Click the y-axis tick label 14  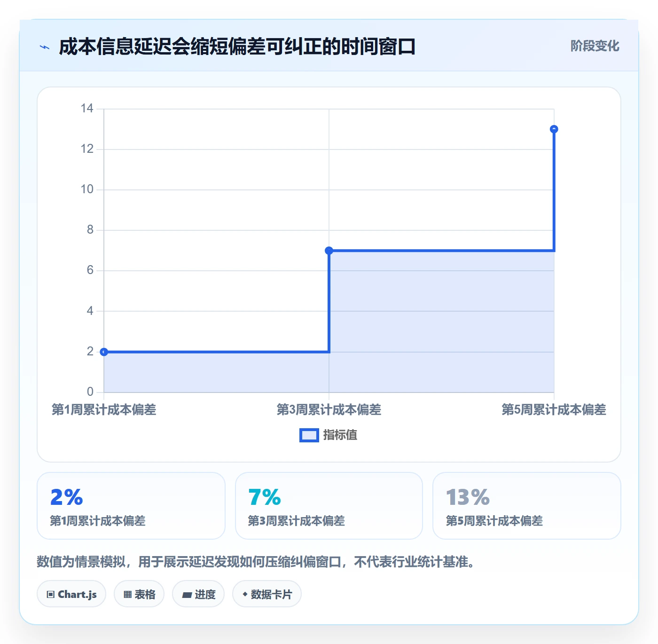tap(87, 109)
